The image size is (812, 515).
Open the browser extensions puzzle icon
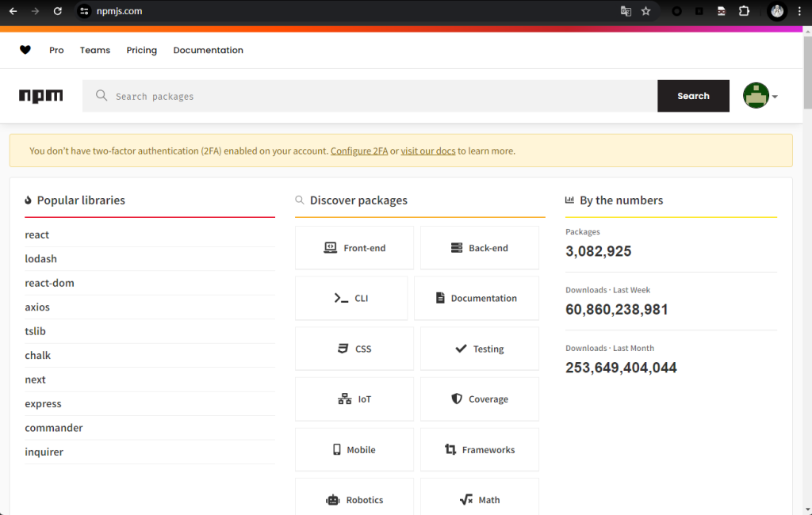tap(744, 11)
